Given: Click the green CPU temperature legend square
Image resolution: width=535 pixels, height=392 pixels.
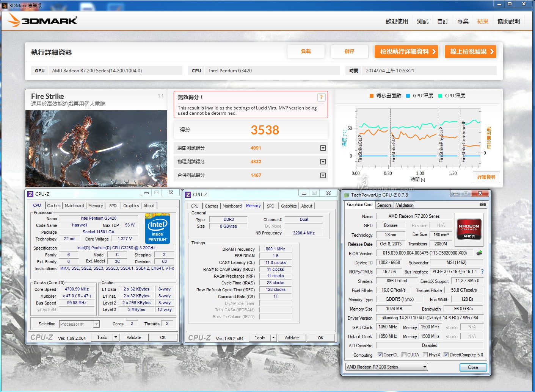Looking at the screenshot, I should click(x=440, y=96).
